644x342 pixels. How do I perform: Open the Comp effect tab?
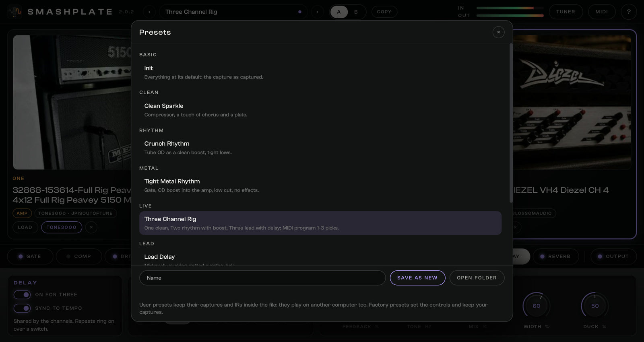[x=79, y=256]
